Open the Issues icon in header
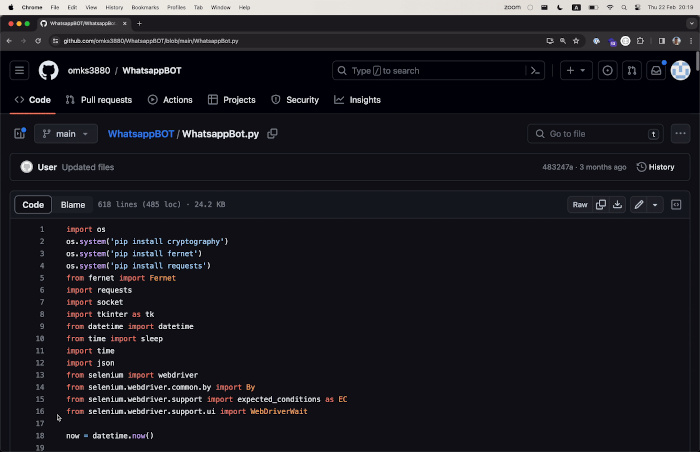This screenshot has height=452, width=700. click(x=607, y=71)
